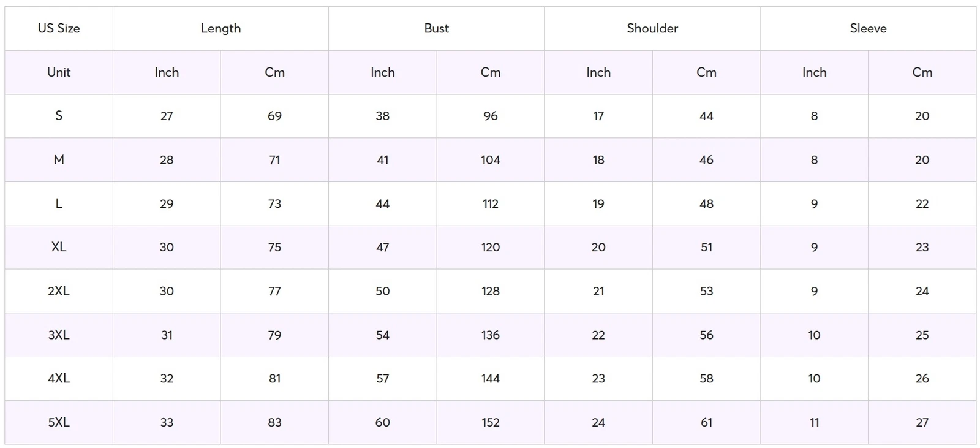Select bust value 152 in 5XL row

coord(490,422)
